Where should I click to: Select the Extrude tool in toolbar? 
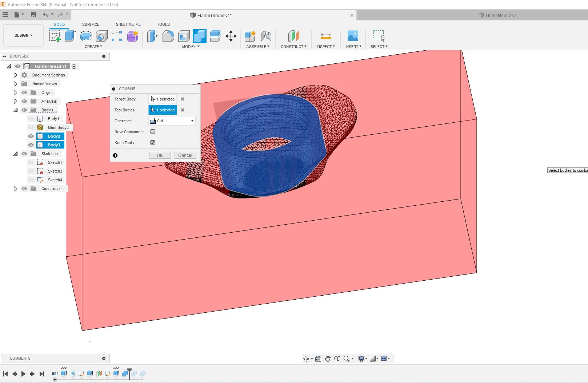tap(70, 36)
